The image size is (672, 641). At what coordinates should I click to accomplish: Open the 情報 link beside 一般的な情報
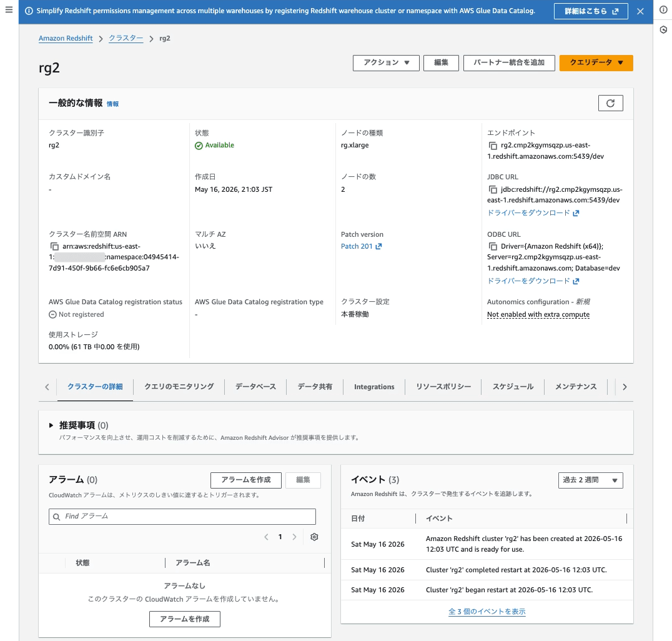112,104
